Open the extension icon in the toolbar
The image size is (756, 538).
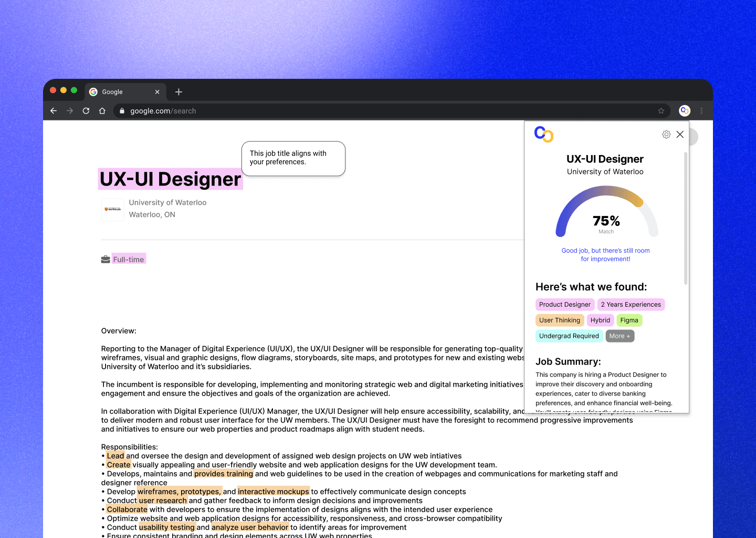click(x=684, y=110)
